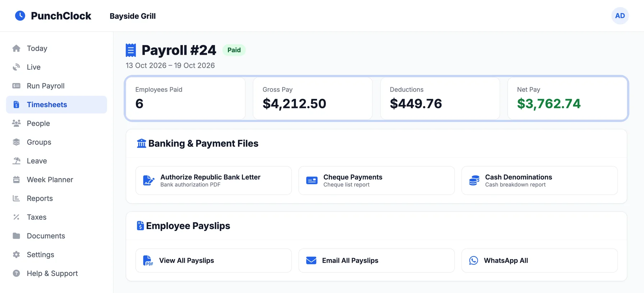This screenshot has height=293, width=644.
Task: Click the Payroll #24 heading
Action: point(179,50)
